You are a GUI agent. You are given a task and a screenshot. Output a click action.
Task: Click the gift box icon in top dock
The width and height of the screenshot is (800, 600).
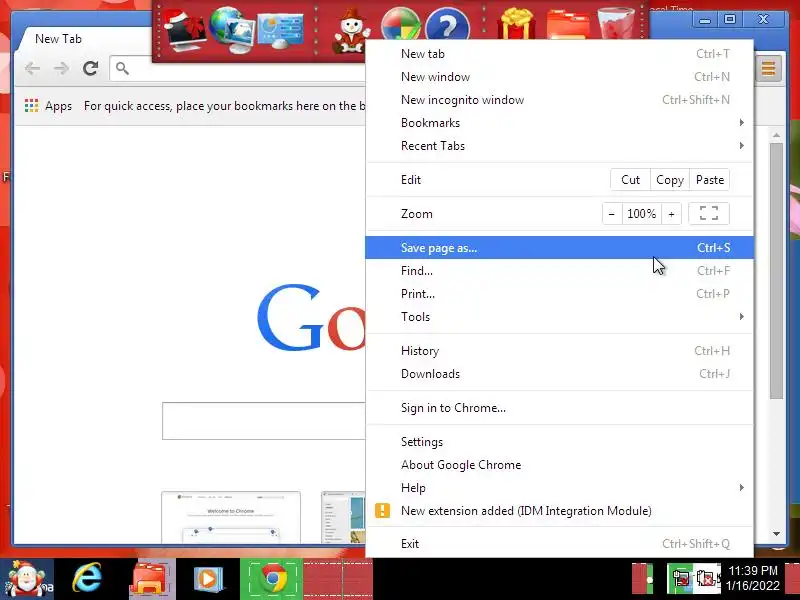tap(516, 24)
